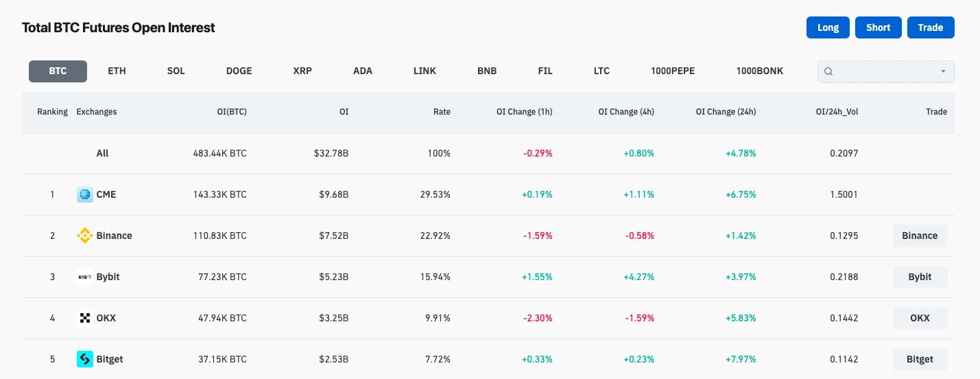This screenshot has width=980, height=379.
Task: Switch to the ETH tab
Action: point(117,71)
